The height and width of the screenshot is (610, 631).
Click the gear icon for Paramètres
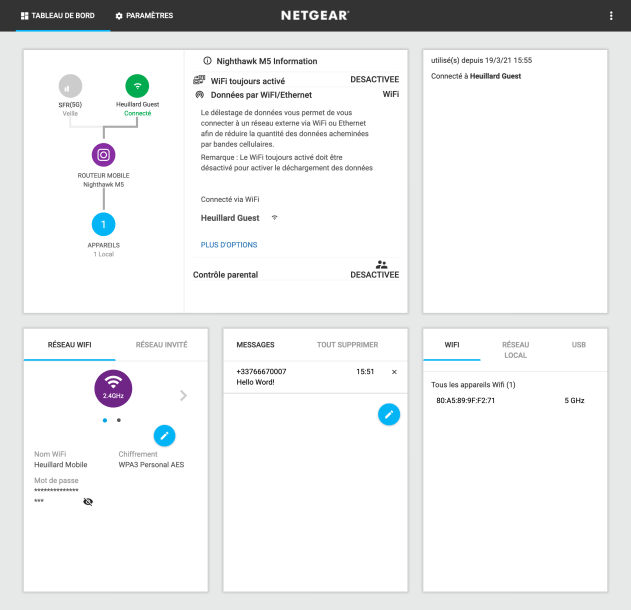[x=119, y=16]
